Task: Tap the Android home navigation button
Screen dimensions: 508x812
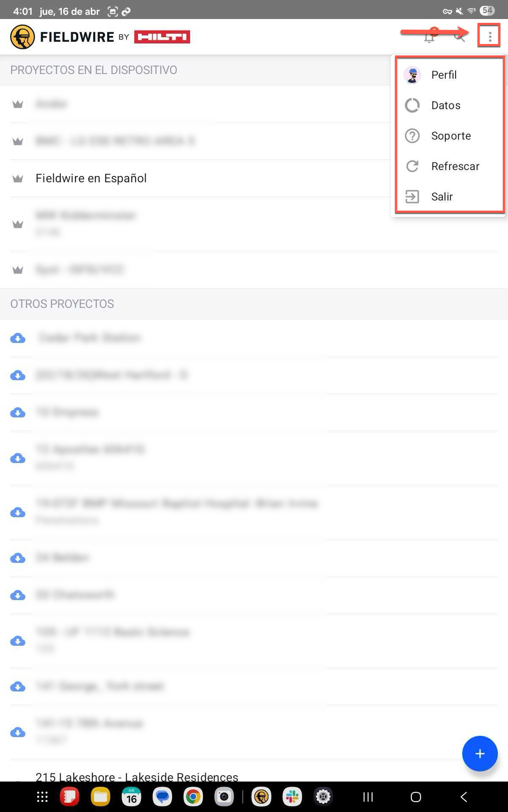Action: click(416, 797)
